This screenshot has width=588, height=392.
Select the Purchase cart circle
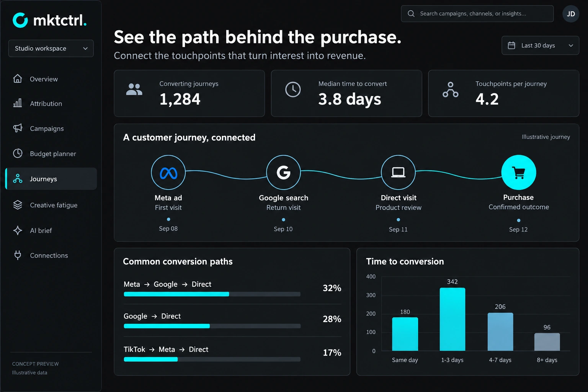519,172
